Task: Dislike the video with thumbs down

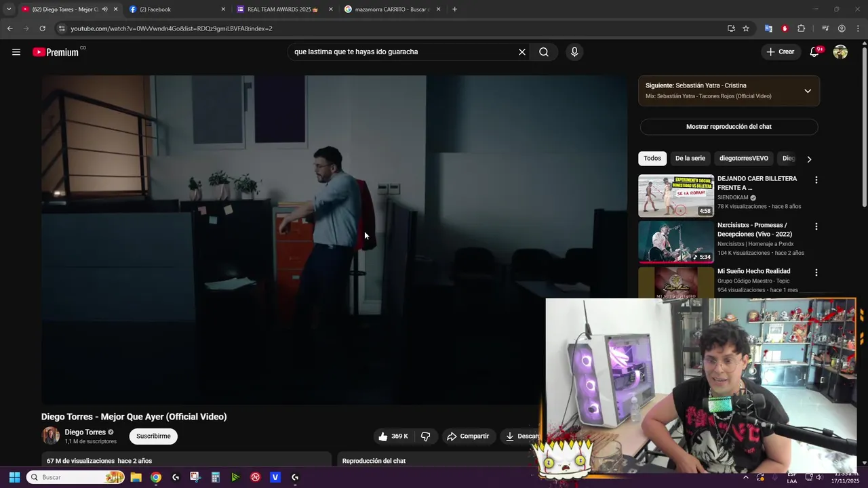Action: click(x=426, y=436)
